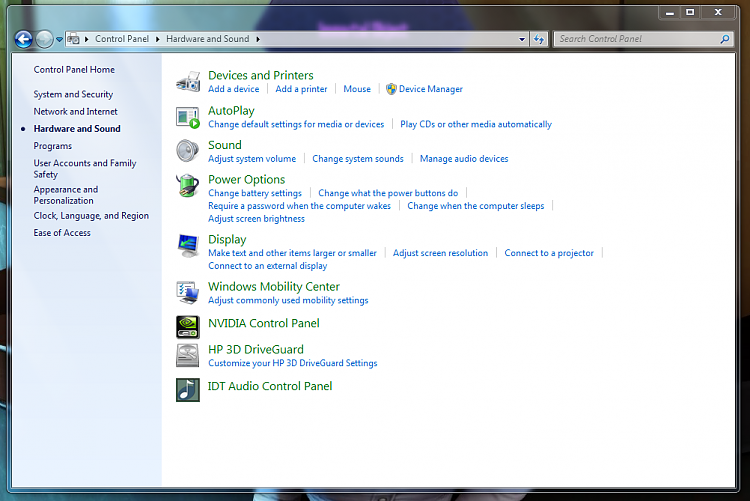Click the IDT Audio Control Panel icon
This screenshot has height=501, width=750.
(188, 390)
